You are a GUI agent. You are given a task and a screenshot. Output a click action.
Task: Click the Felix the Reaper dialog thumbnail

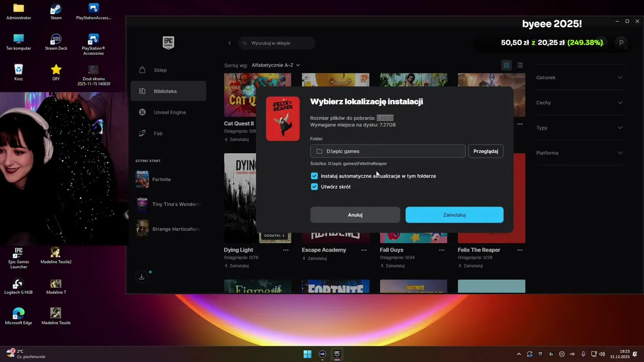283,119
